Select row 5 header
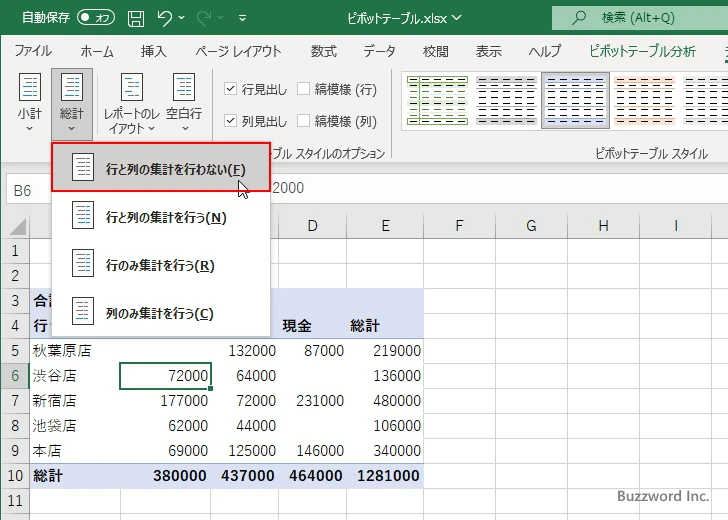 [x=15, y=351]
